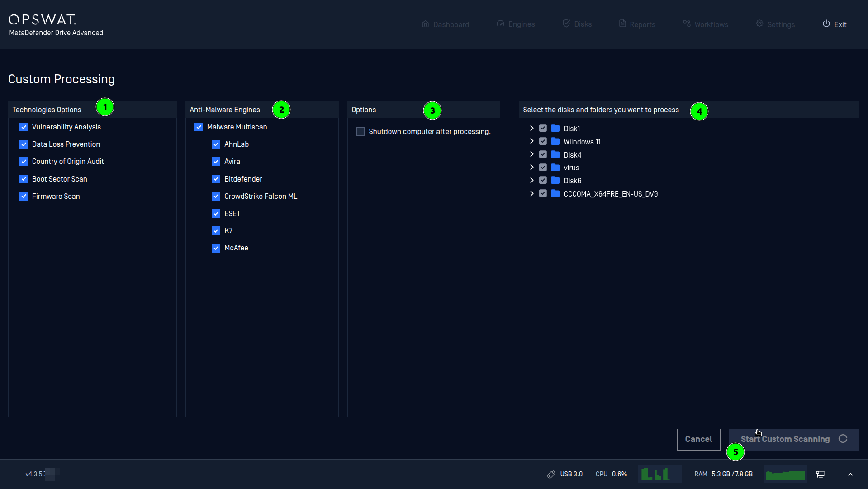Click the OPSWAT logo
Image resolution: width=868 pixels, height=489 pixels.
pyautogui.click(x=42, y=19)
